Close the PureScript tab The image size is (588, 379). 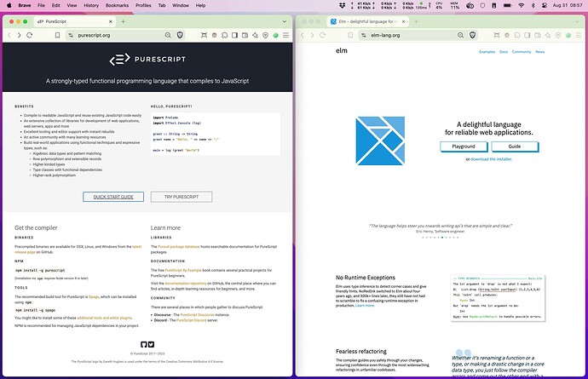point(110,22)
